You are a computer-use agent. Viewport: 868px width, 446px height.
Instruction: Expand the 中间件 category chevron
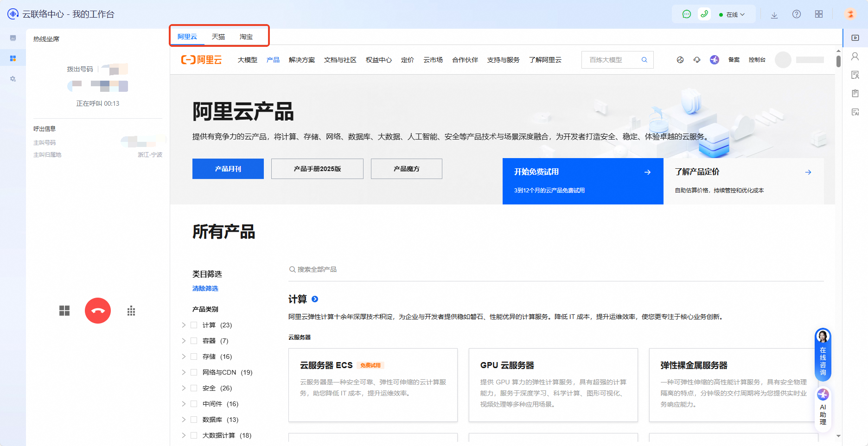(x=184, y=404)
